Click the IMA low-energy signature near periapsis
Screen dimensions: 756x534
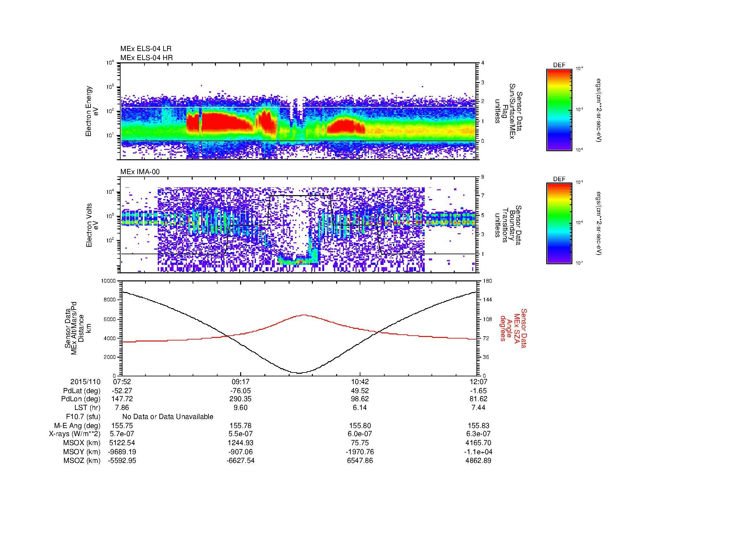[299, 259]
